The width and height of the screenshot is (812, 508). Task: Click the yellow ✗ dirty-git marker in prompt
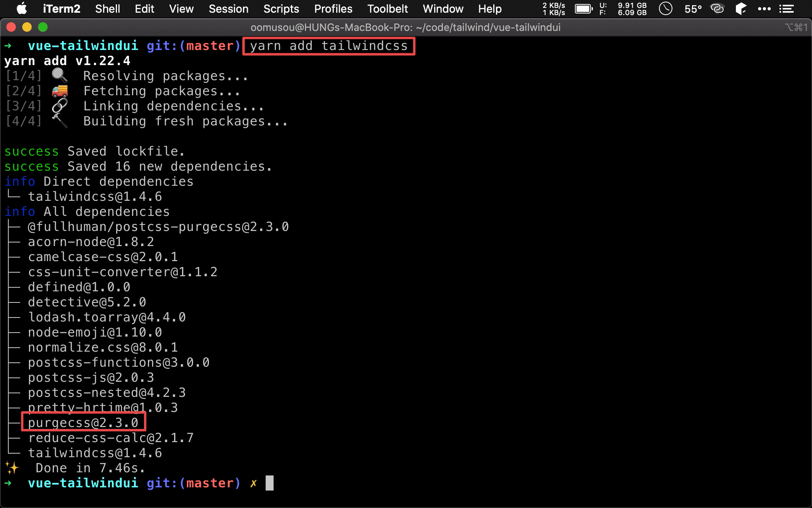(x=253, y=483)
